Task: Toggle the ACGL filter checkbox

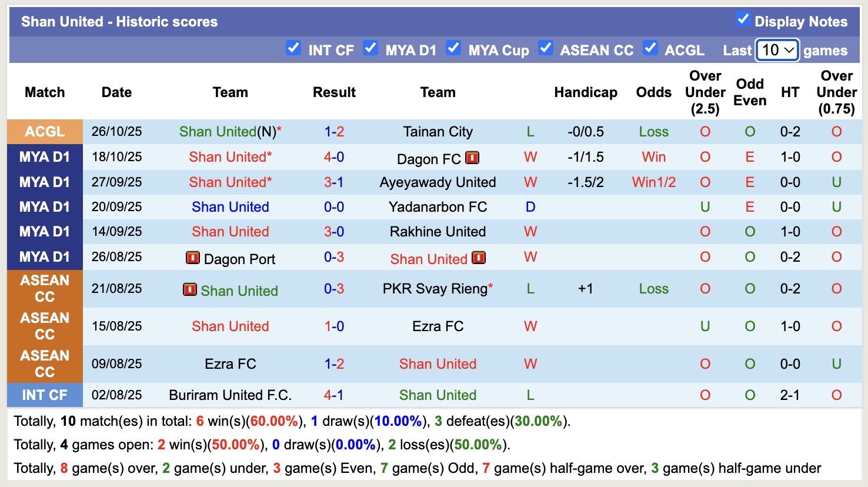Action: point(650,48)
